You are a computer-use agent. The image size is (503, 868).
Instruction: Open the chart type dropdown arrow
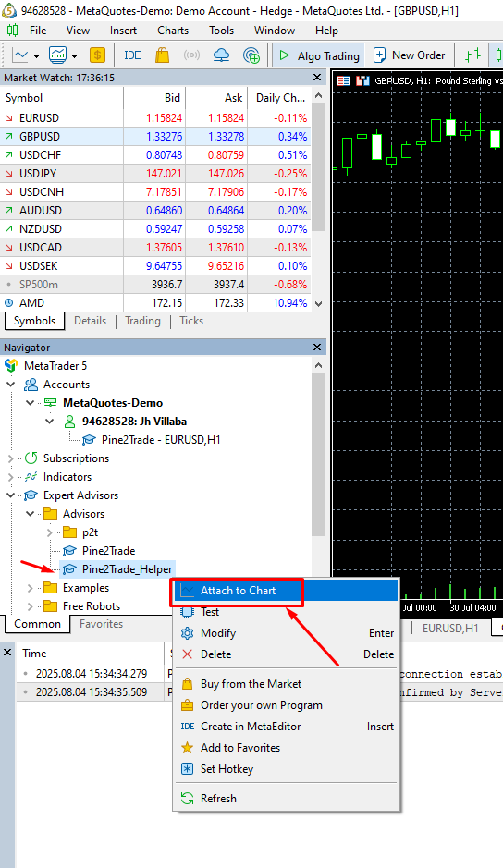point(37,55)
